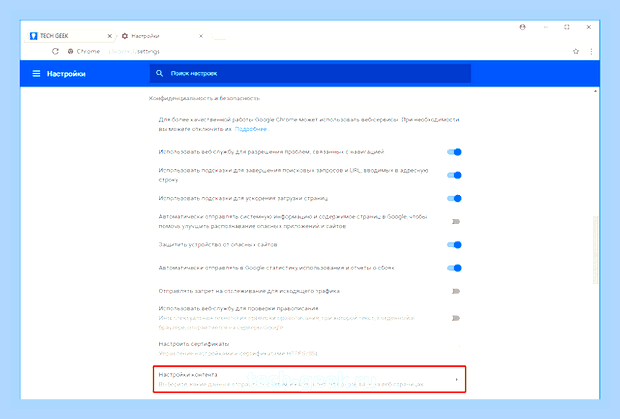The height and width of the screenshot is (419, 620).
Task: Click the Поиск настроек search field
Action: (x=310, y=73)
